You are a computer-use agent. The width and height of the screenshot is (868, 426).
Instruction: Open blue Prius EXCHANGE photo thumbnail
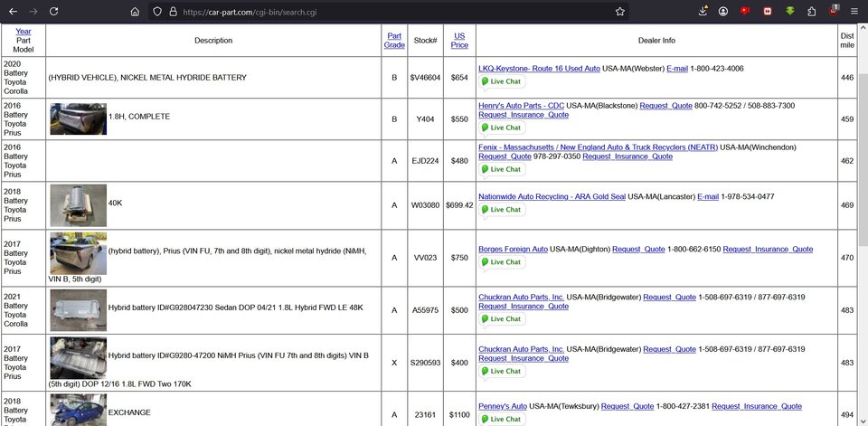coord(78,411)
